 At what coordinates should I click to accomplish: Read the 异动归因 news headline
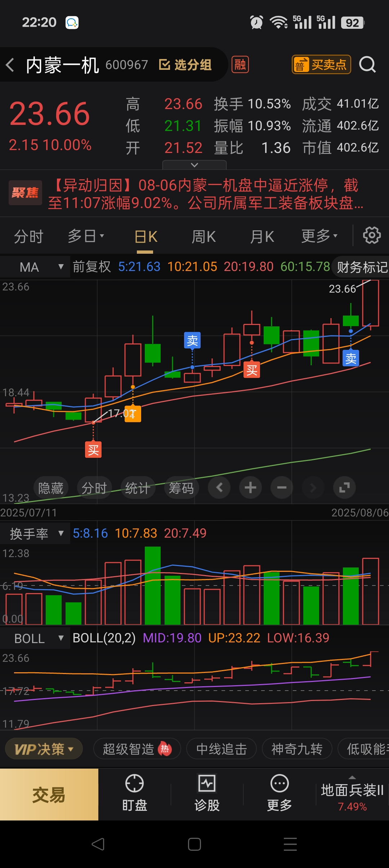[x=206, y=194]
